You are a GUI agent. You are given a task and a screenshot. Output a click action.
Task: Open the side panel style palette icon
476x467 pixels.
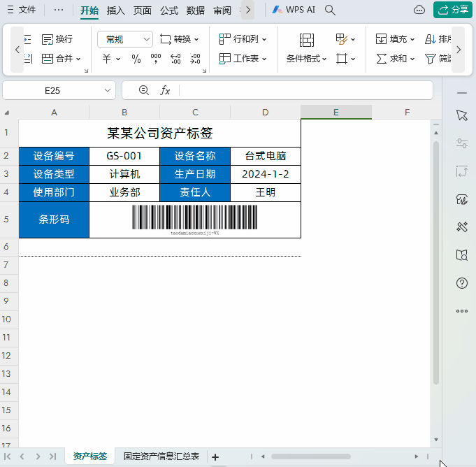(x=462, y=199)
